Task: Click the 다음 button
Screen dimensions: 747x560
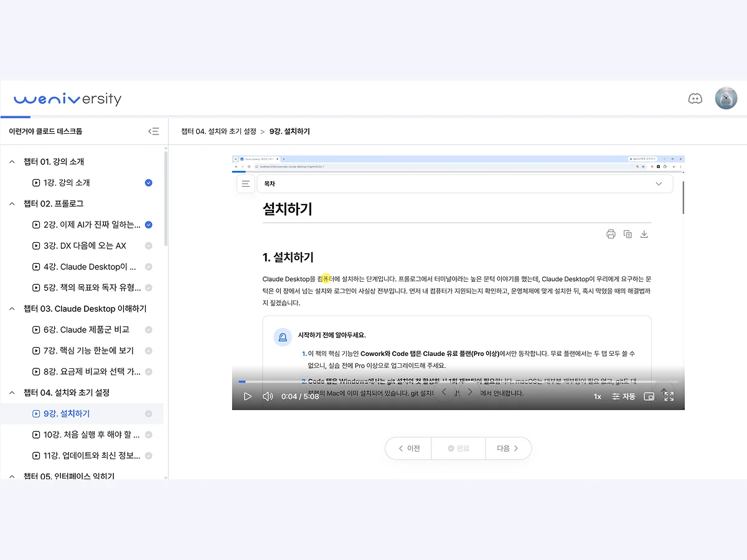Action: coord(508,448)
